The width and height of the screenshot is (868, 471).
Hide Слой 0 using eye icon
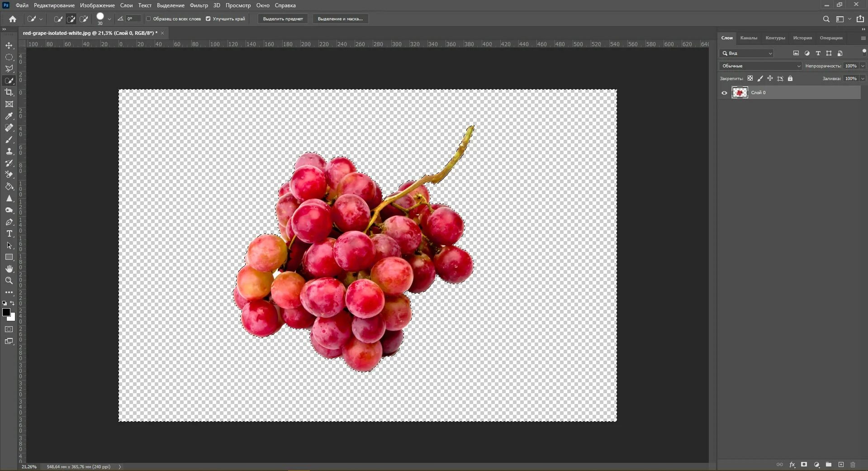(724, 93)
